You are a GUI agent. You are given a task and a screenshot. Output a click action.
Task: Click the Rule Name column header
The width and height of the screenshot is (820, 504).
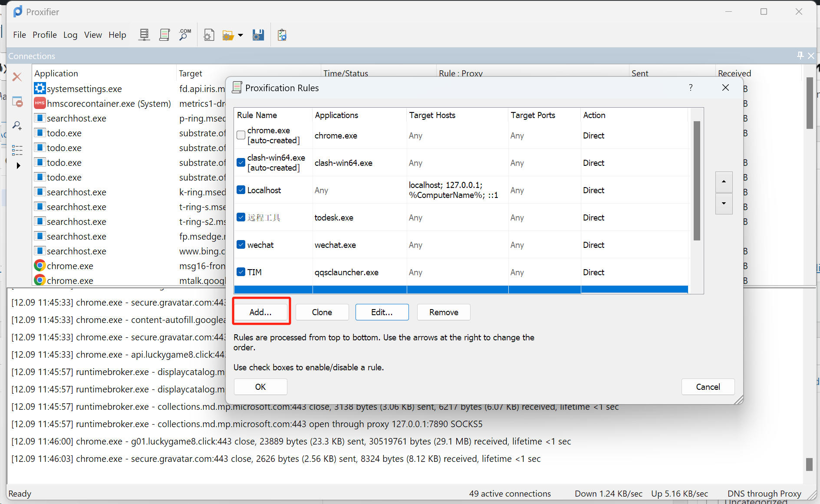point(273,115)
